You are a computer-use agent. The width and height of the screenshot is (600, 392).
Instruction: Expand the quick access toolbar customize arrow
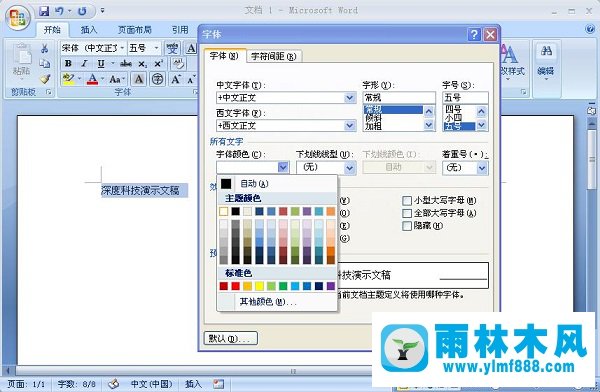(102, 11)
